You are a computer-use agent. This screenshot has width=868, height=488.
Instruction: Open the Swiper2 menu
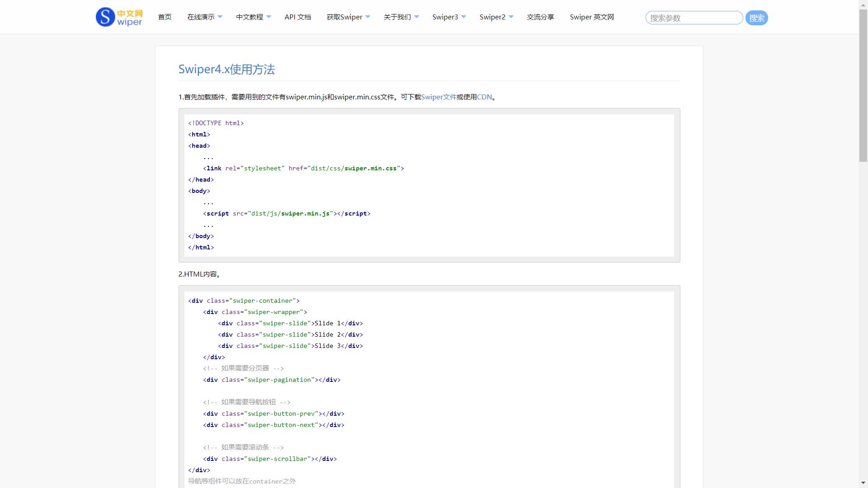[492, 17]
